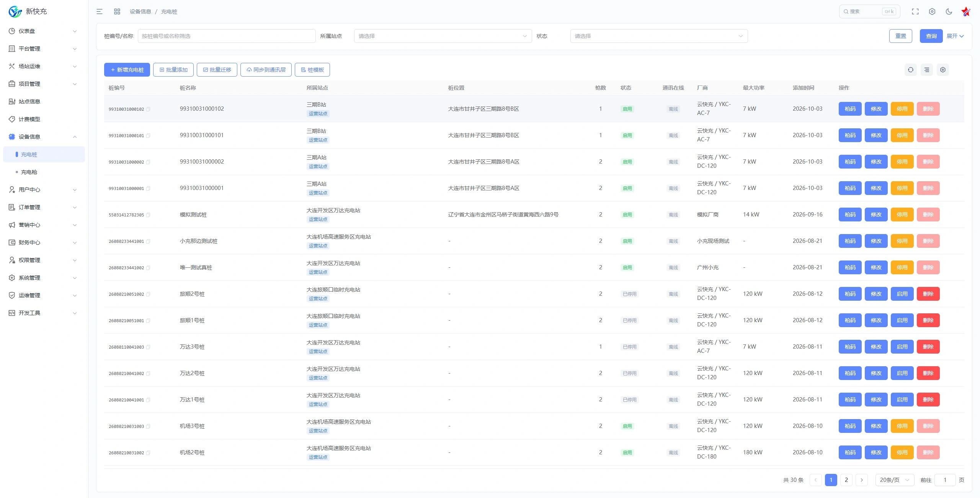The width and height of the screenshot is (980, 498).
Task: Collapse the 设备信息 sidebar menu
Action: [x=44, y=137]
